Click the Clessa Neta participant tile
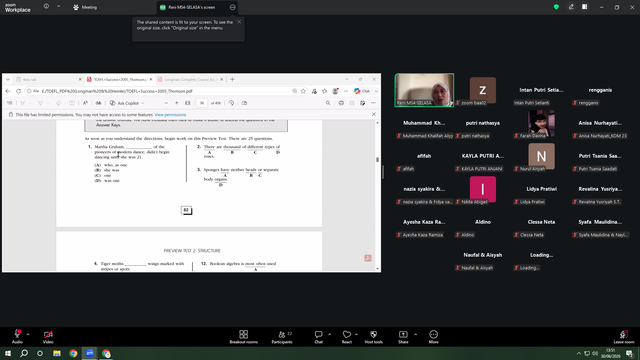The image size is (640, 360). (x=541, y=222)
